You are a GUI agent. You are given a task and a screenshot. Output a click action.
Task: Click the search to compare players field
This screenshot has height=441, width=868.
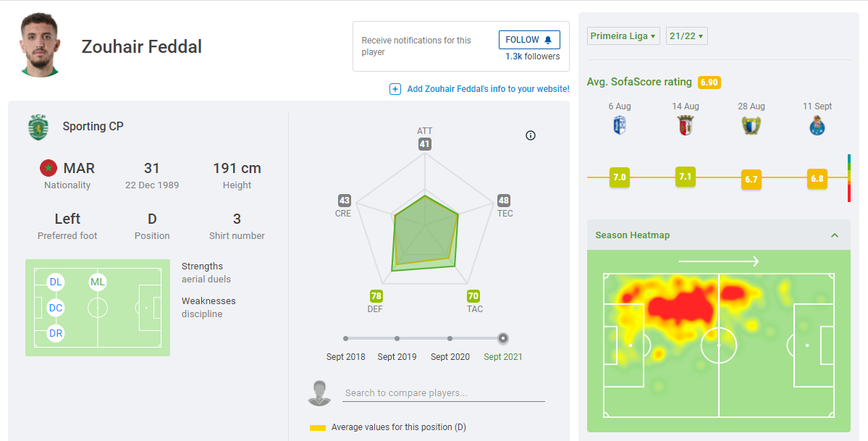pos(444,393)
